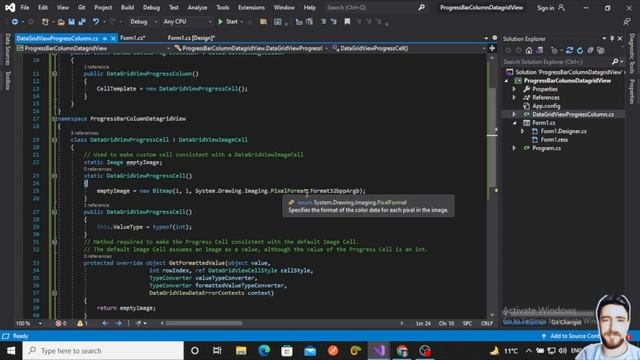Click the Open File folder icon
Image resolution: width=640 pixels, height=360 pixels.
click(x=61, y=22)
